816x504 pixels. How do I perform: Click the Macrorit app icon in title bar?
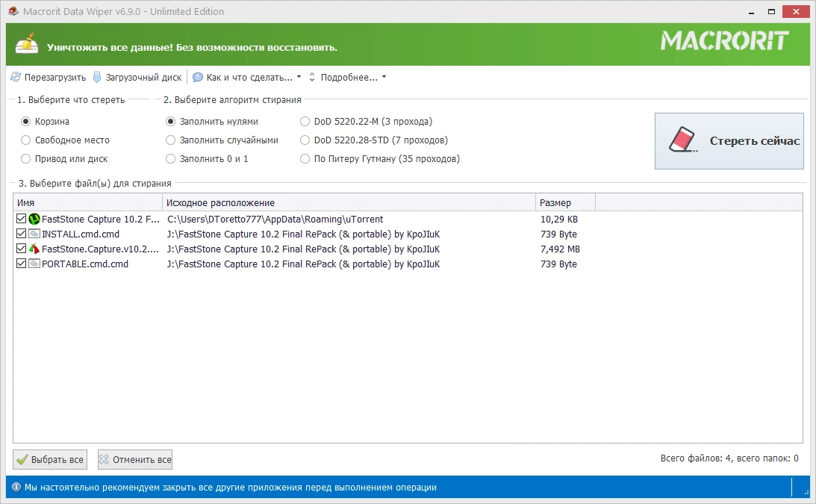coord(13,11)
